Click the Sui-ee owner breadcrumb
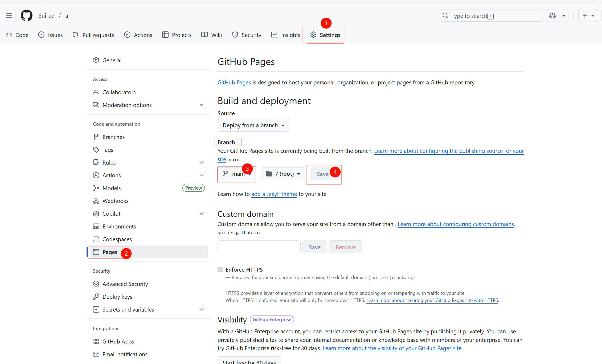 pyautogui.click(x=46, y=16)
